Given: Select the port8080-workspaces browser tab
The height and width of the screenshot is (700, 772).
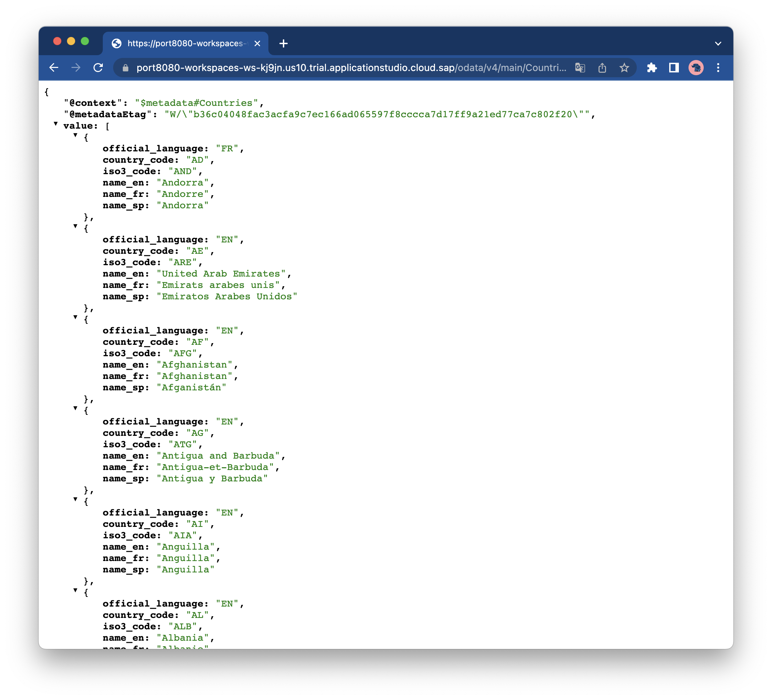Looking at the screenshot, I should click(185, 43).
